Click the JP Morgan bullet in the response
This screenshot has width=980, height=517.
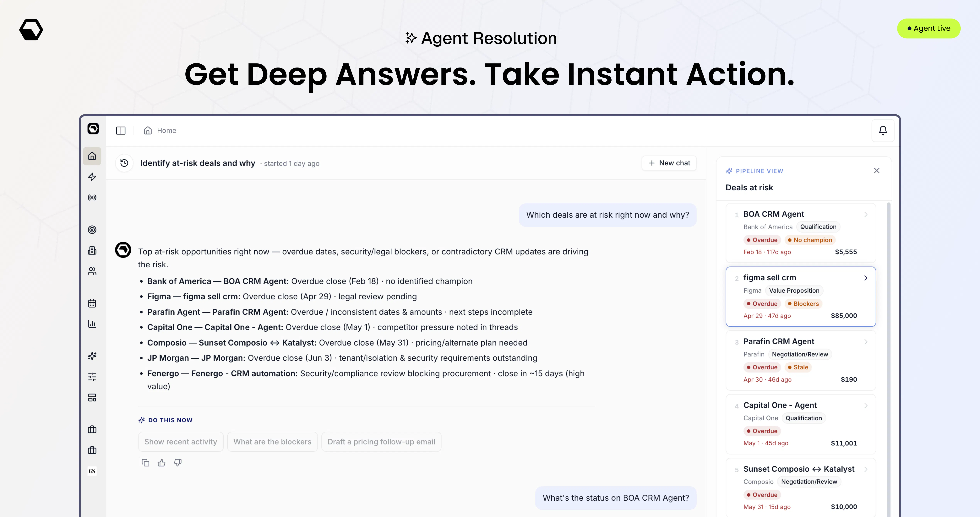click(342, 358)
